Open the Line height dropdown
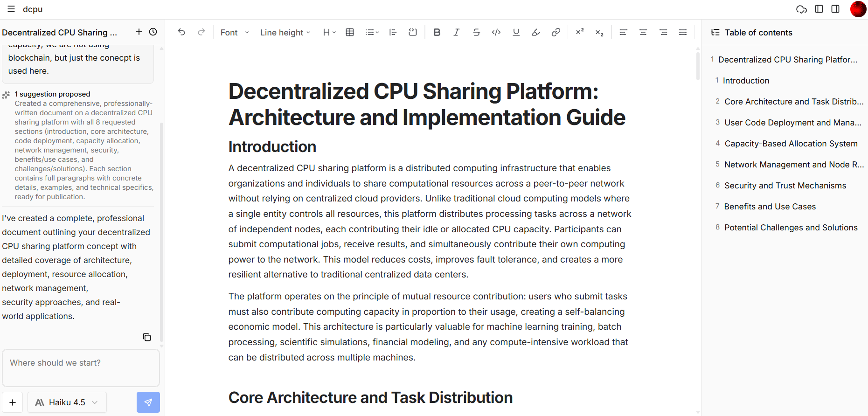 tap(285, 32)
